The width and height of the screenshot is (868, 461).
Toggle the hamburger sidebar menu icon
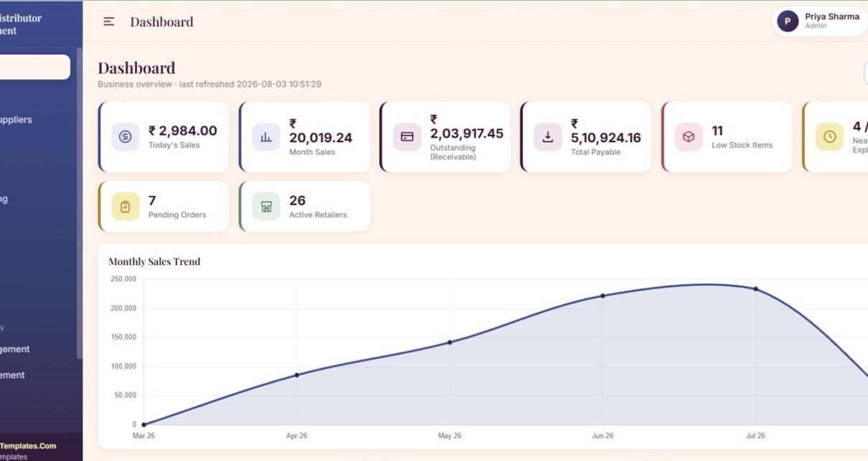pos(109,22)
